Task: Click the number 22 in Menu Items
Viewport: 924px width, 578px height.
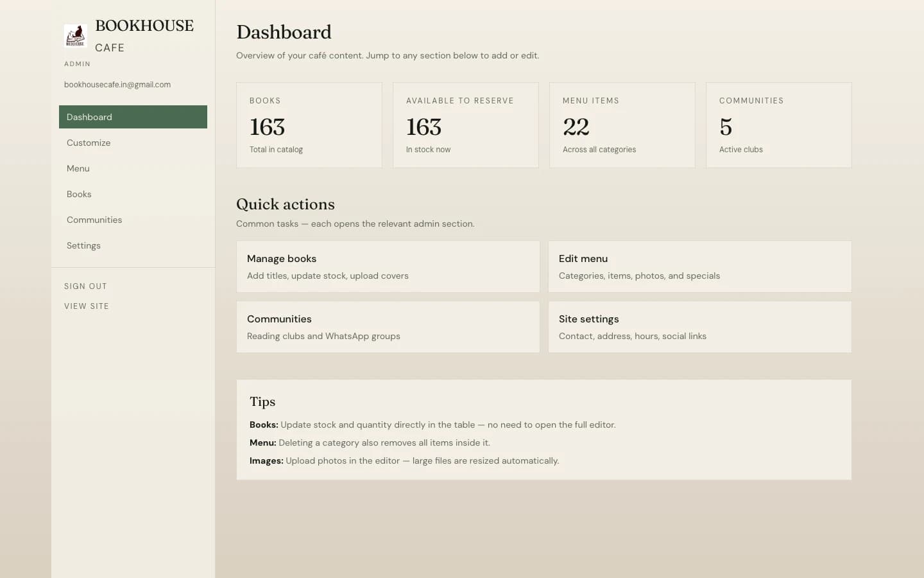Action: pos(576,127)
